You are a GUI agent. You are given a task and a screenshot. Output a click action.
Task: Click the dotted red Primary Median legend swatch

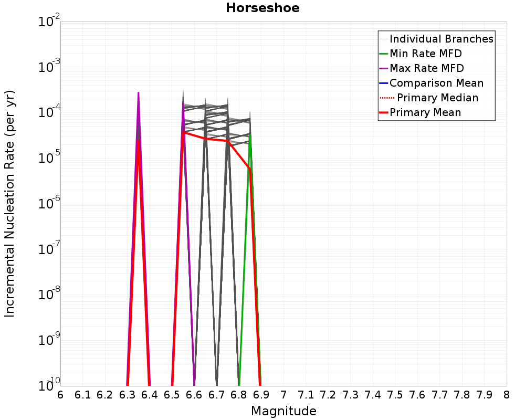387,98
